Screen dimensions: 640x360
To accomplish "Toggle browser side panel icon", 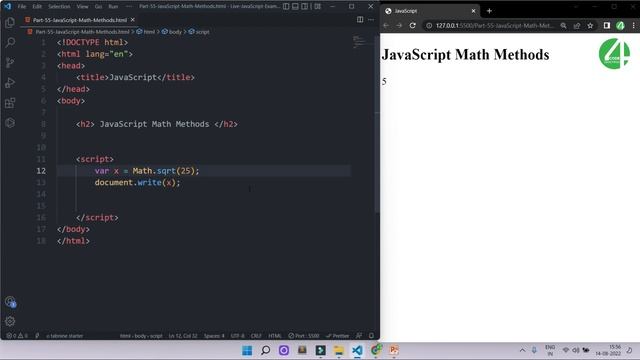I will click(607, 25).
